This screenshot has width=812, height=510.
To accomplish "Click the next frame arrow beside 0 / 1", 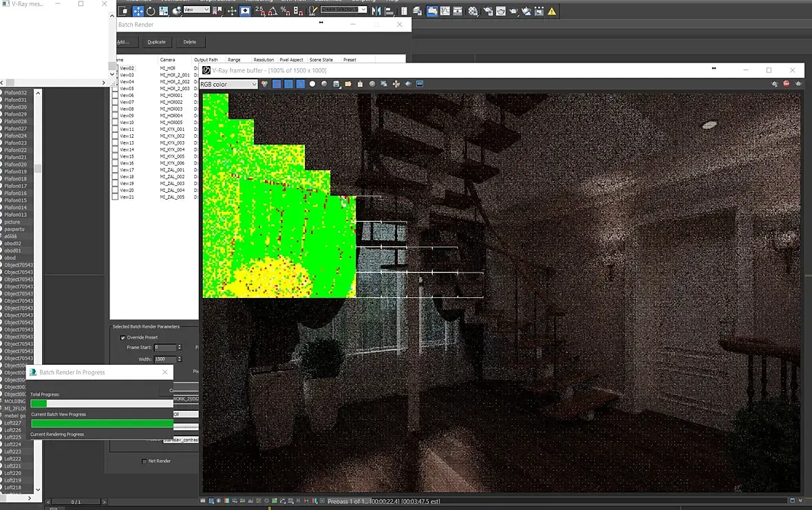I will coord(104,502).
